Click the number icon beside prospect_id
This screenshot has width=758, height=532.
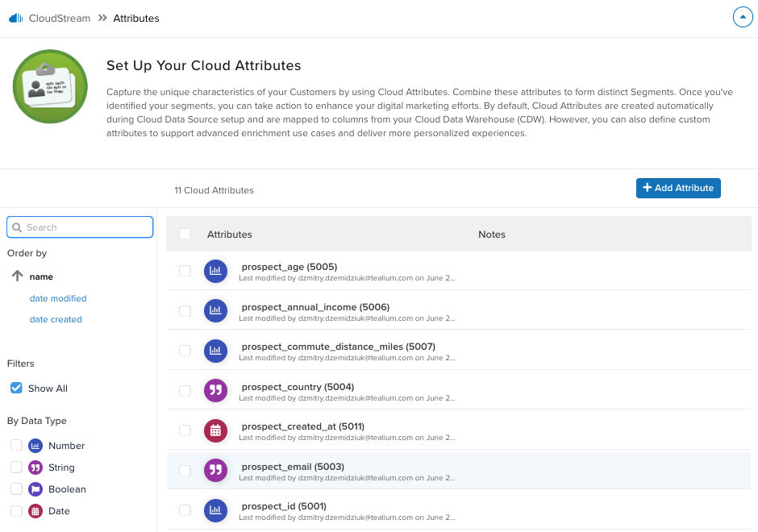coord(215,509)
